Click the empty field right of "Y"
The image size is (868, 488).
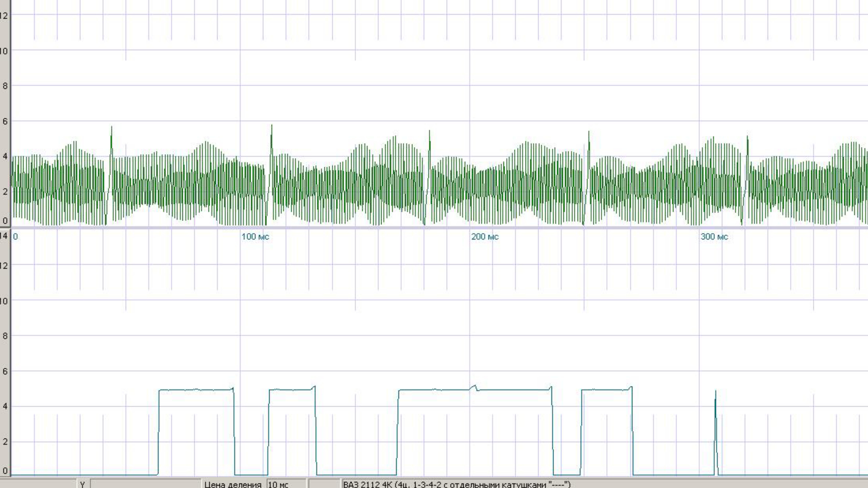point(146,484)
